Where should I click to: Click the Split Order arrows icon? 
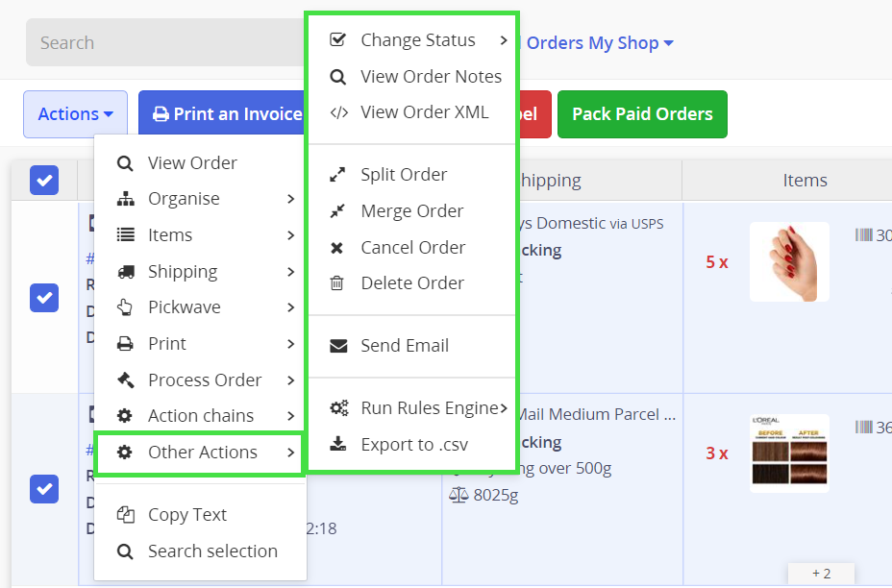point(337,175)
